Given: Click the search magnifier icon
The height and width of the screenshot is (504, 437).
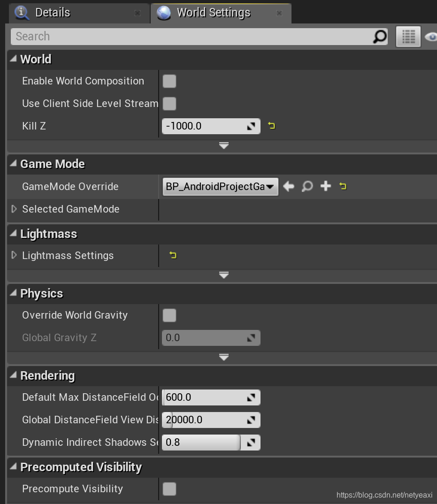Looking at the screenshot, I should click(380, 37).
